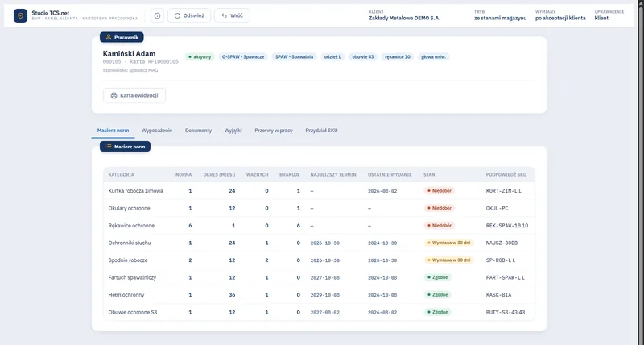The height and width of the screenshot is (345, 644).
Task: Click the Wymiana w 30 dni badge for Ochronniki słuchu
Action: coord(448,243)
